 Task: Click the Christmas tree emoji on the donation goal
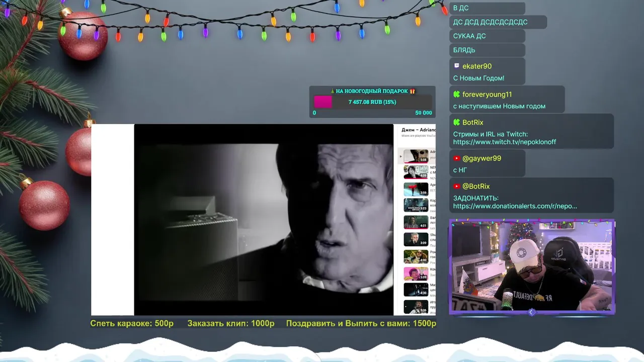[333, 91]
